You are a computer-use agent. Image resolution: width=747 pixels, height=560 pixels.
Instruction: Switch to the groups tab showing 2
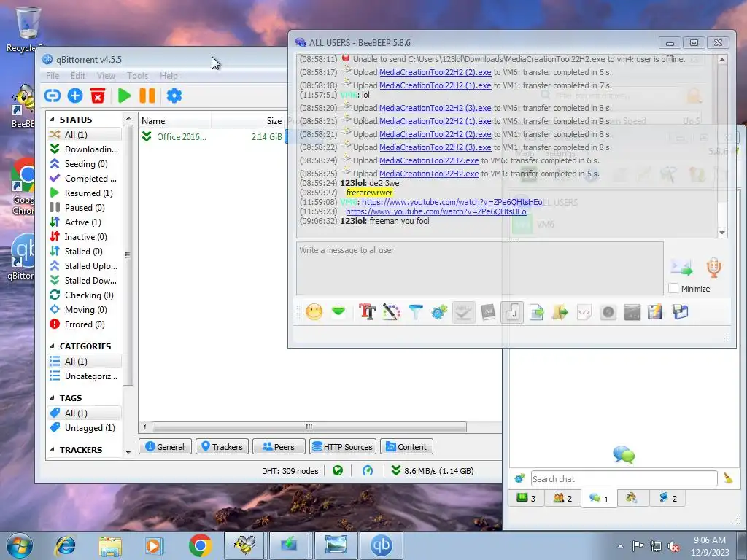(562, 498)
